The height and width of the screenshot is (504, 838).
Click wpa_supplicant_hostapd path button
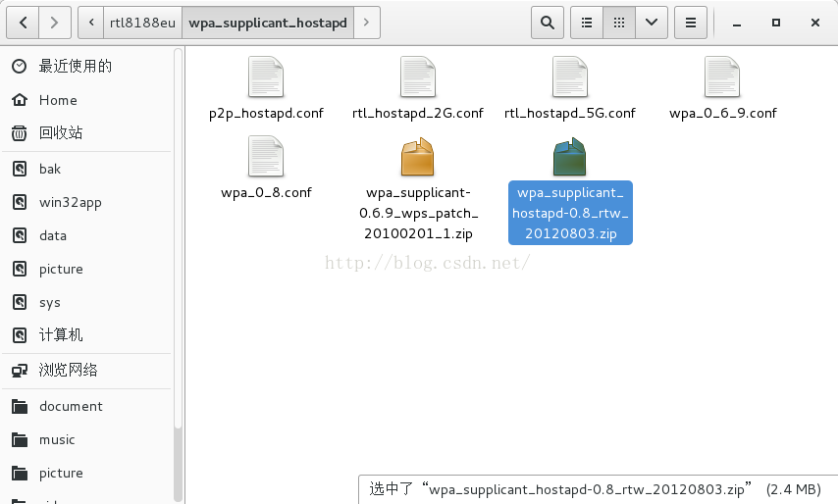pyautogui.click(x=268, y=22)
